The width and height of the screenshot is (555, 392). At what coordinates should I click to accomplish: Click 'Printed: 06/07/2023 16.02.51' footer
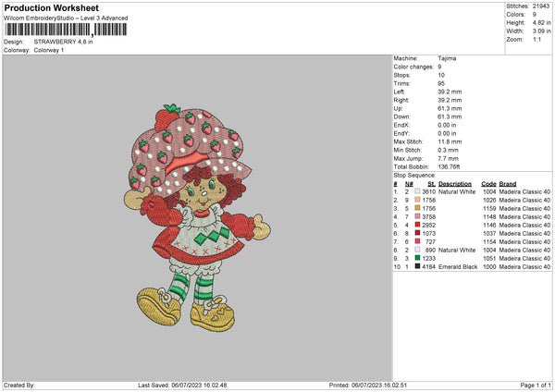[368, 386]
